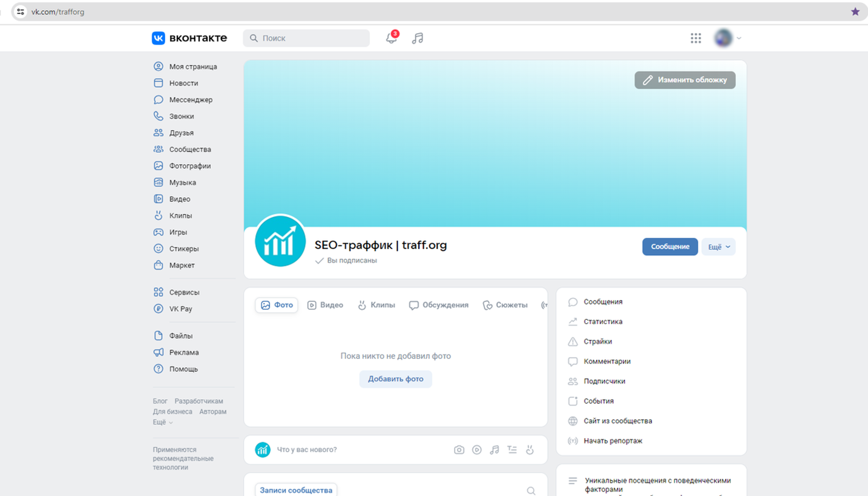Click the clips hand icon in composer
Image resolution: width=868 pixels, height=496 pixels.
coord(530,450)
